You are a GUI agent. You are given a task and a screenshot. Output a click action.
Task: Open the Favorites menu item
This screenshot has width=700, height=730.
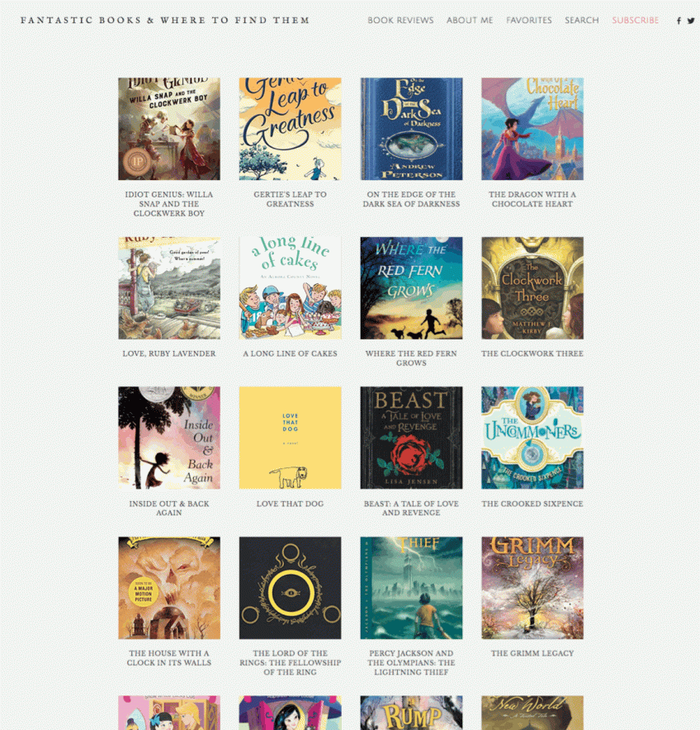(529, 21)
